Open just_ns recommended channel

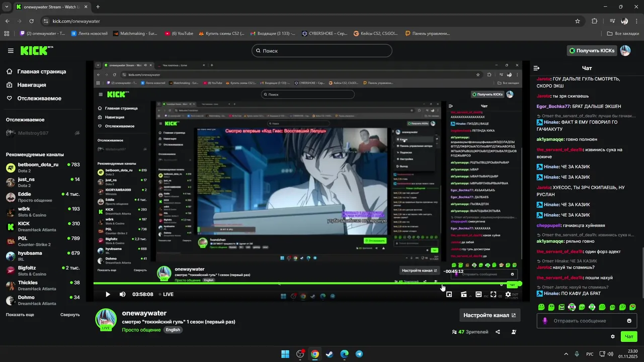point(43,183)
